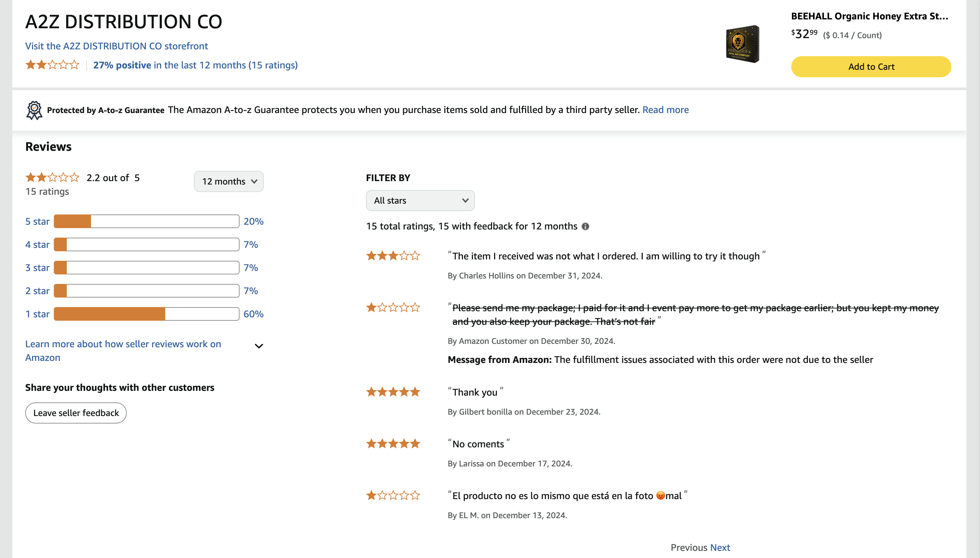Expand Learn more about seller reviews chevron

click(x=259, y=346)
